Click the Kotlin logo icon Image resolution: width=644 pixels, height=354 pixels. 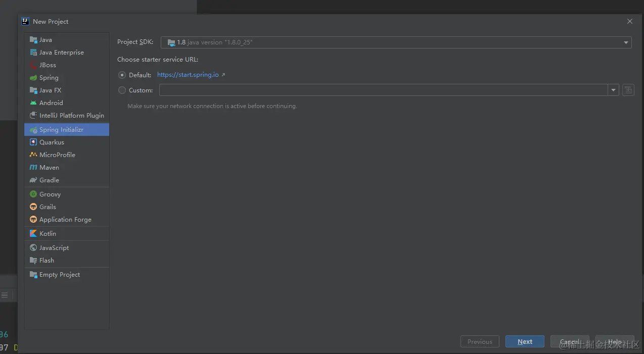[x=33, y=234]
